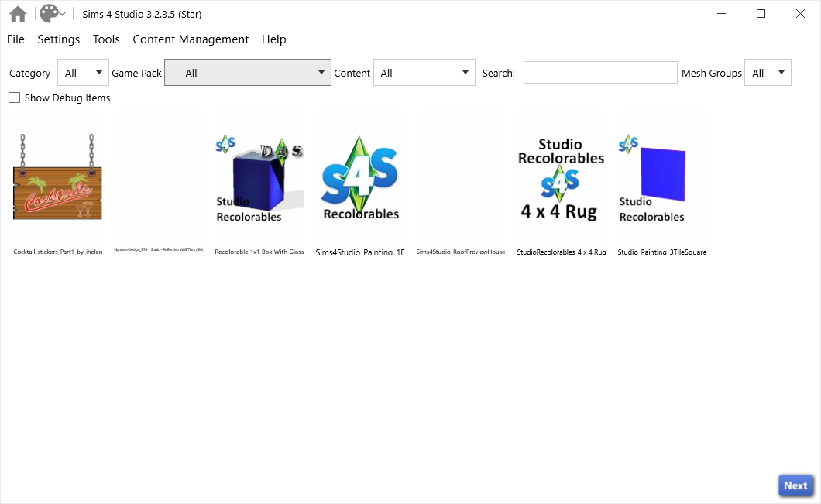Screen dimensions: 821x504
Task: Open the Category dropdown
Action: (x=83, y=72)
